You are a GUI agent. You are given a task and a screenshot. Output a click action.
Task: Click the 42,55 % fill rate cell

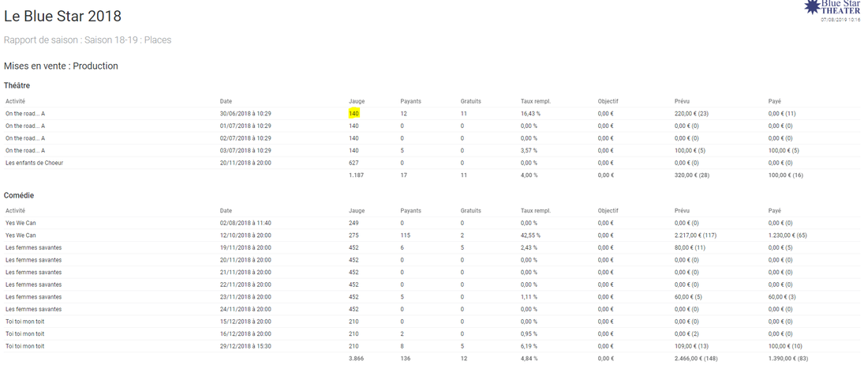coord(530,235)
